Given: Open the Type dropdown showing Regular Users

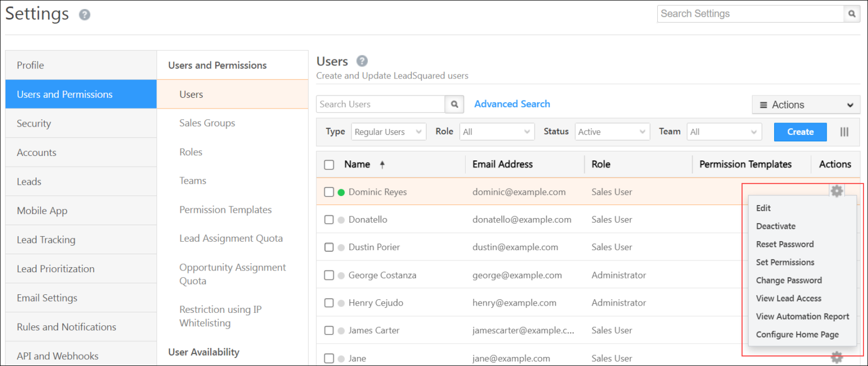Looking at the screenshot, I should tap(388, 132).
